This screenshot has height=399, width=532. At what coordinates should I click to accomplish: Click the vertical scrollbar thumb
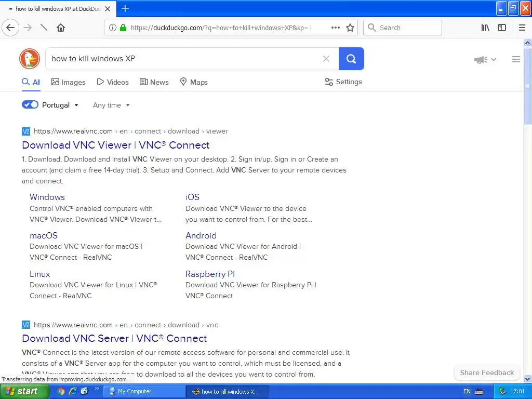click(527, 86)
